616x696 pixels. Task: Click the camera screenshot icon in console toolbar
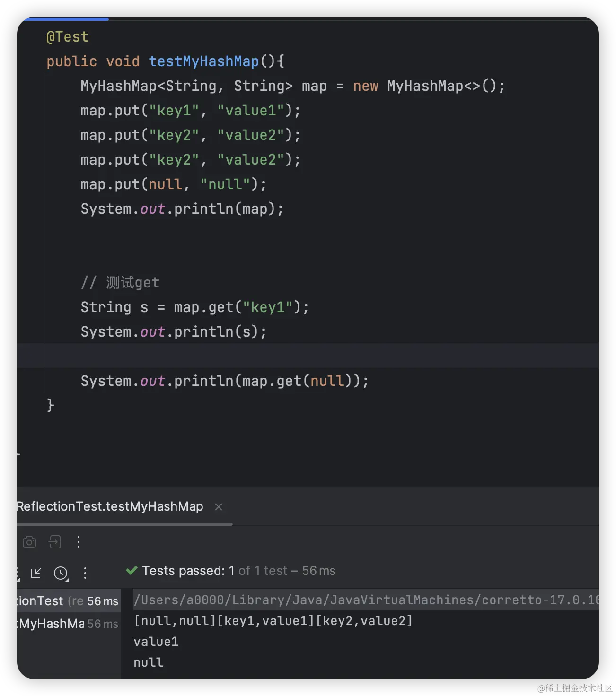(x=29, y=542)
